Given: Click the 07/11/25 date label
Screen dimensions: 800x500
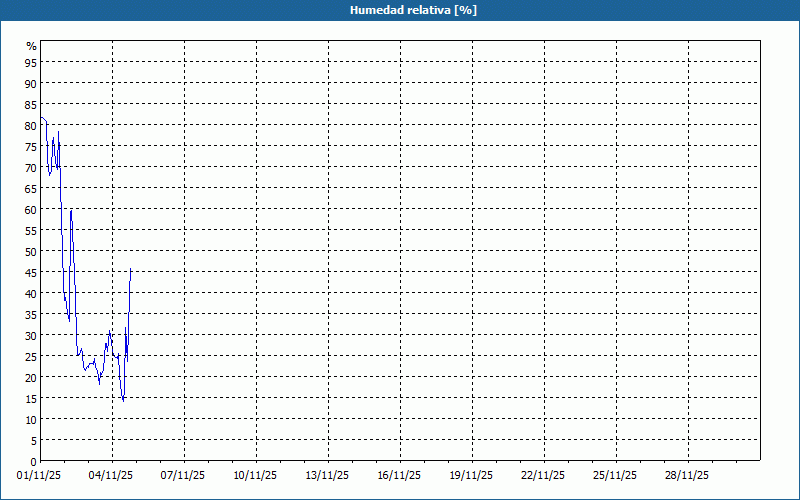Looking at the screenshot, I should pyautogui.click(x=183, y=476).
